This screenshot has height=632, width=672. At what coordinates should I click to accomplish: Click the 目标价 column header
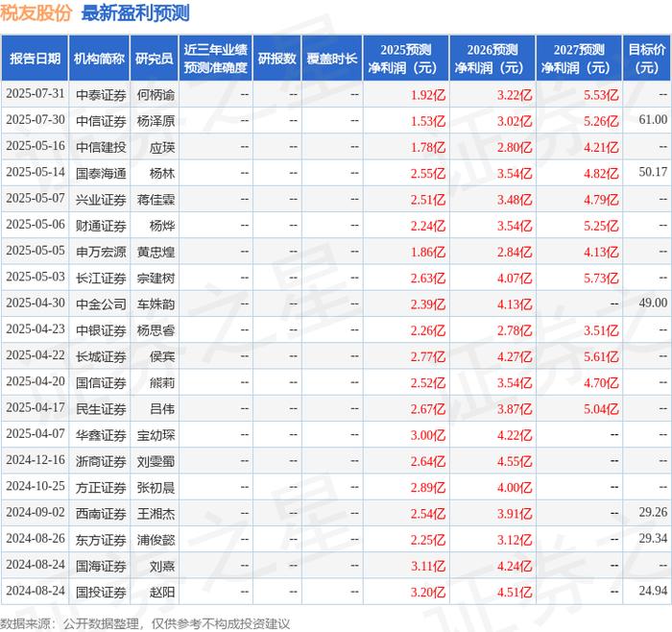(647, 59)
